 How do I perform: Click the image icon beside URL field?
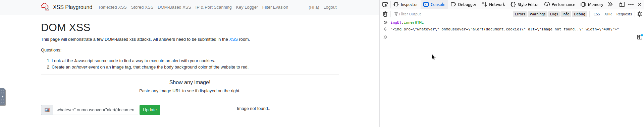47,110
